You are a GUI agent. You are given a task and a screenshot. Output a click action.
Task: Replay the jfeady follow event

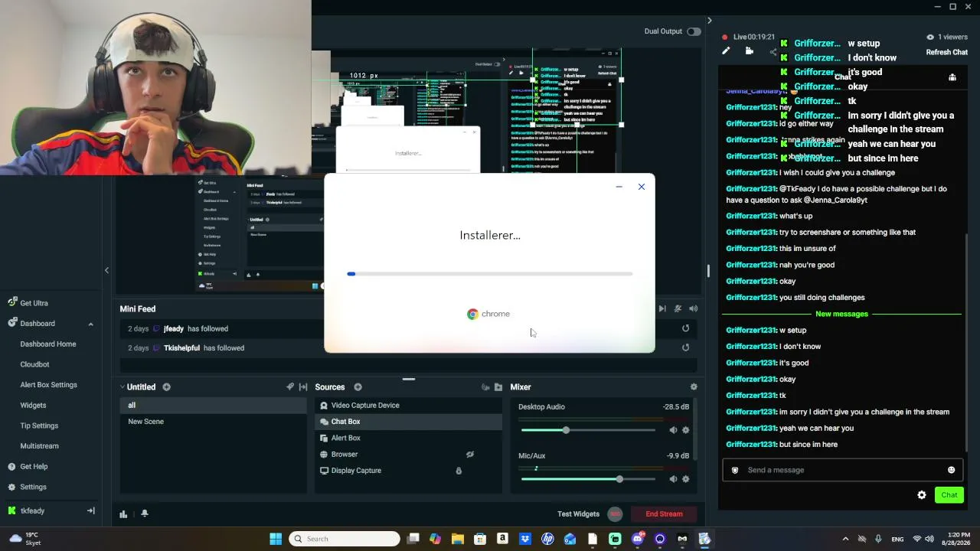(685, 329)
